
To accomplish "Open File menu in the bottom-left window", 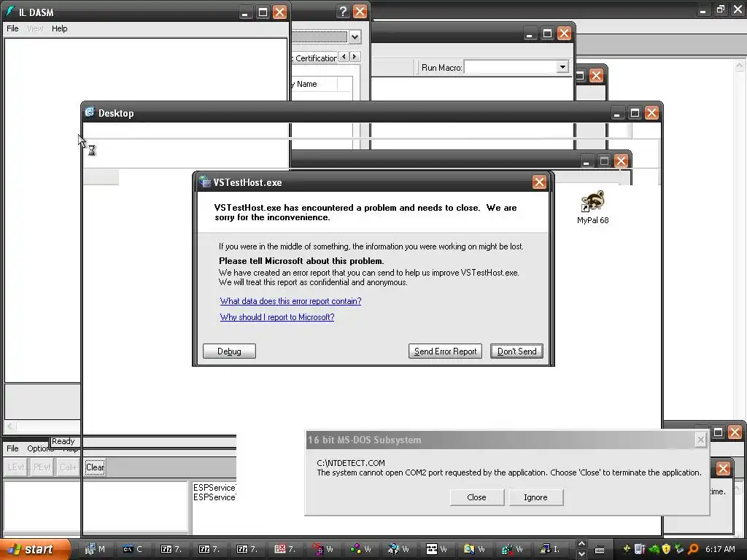I will pos(12,448).
